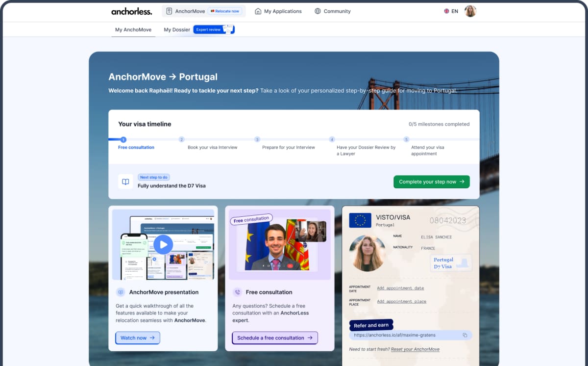Click the globe icon beside Community
The height and width of the screenshot is (366, 588).
[318, 11]
